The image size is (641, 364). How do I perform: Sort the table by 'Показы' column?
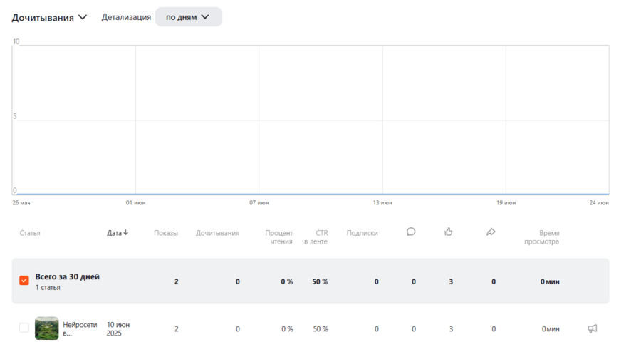pyautogui.click(x=166, y=233)
